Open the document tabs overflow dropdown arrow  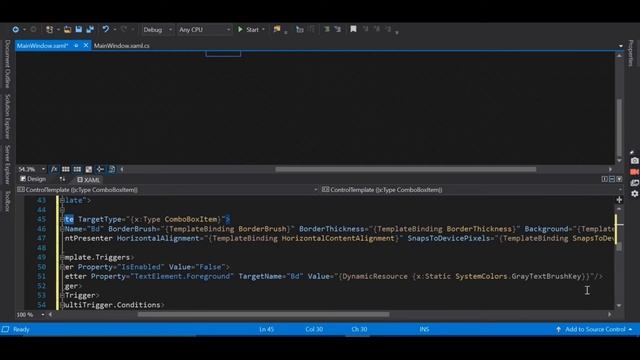(620, 46)
